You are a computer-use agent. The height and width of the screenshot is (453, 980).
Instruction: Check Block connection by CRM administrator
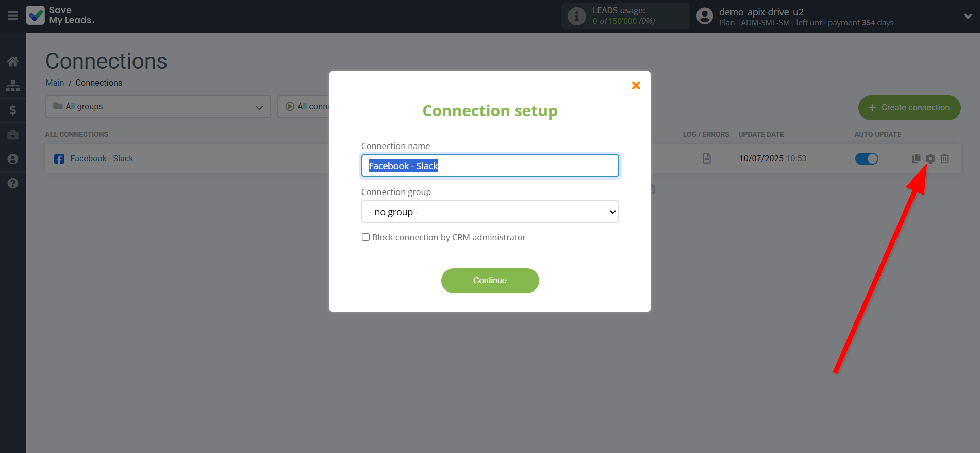pos(366,237)
